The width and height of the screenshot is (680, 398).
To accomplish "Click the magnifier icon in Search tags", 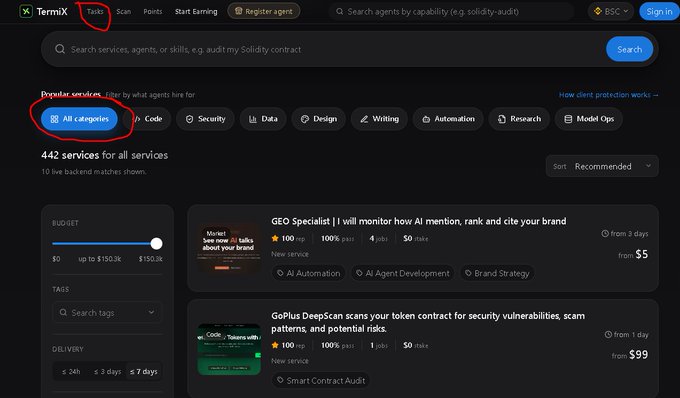I will (x=63, y=312).
